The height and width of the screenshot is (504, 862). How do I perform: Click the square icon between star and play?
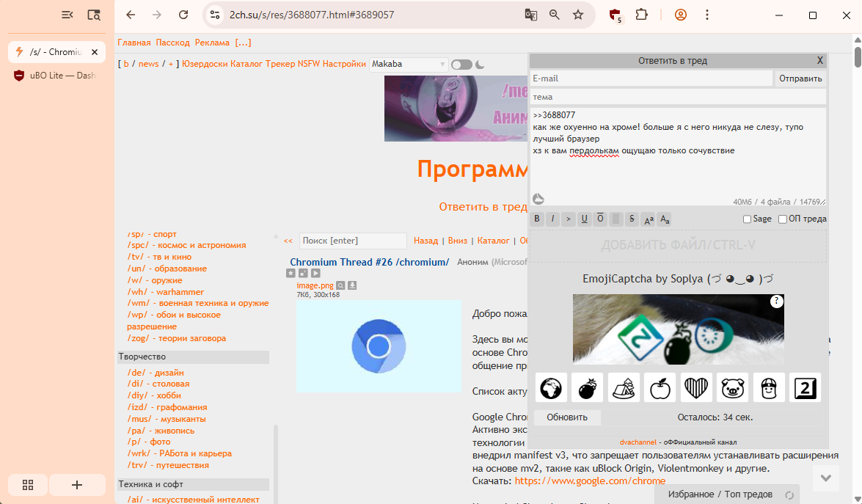[303, 273]
